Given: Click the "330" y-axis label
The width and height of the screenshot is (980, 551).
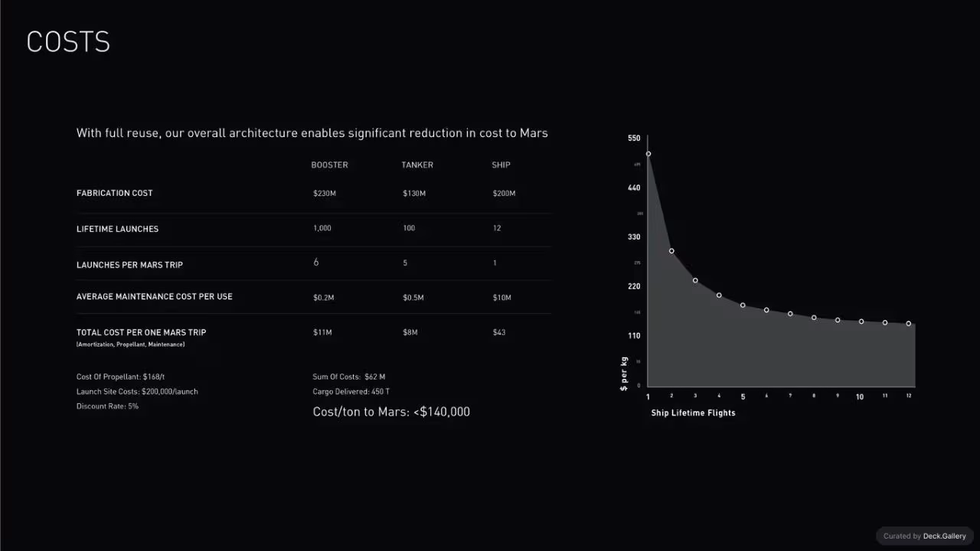Looking at the screenshot, I should click(634, 237).
